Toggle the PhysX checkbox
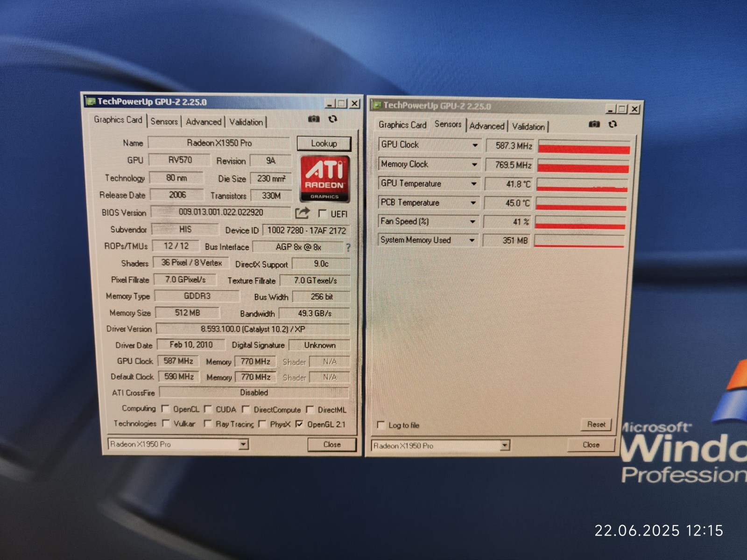 262,424
